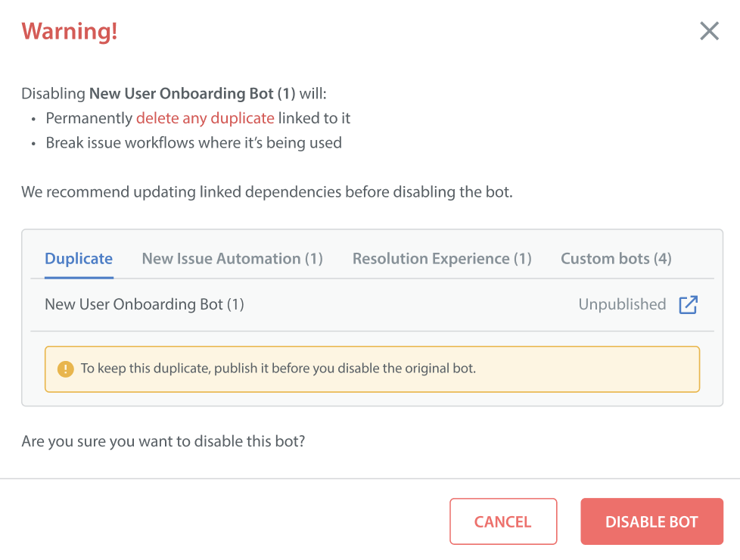Click the 'Break issue workflows' bullet text
Image resolution: width=740 pixels, height=560 pixels.
[x=194, y=142]
